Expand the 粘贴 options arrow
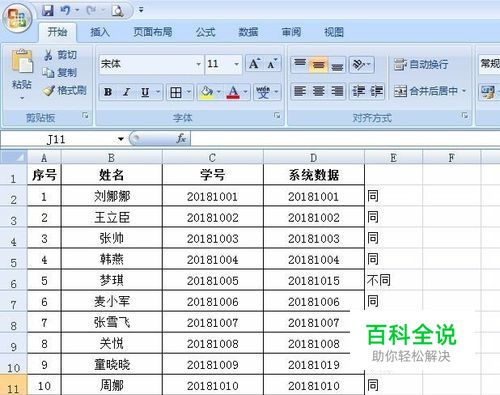Viewport: 500px width, 395px height. click(22, 98)
